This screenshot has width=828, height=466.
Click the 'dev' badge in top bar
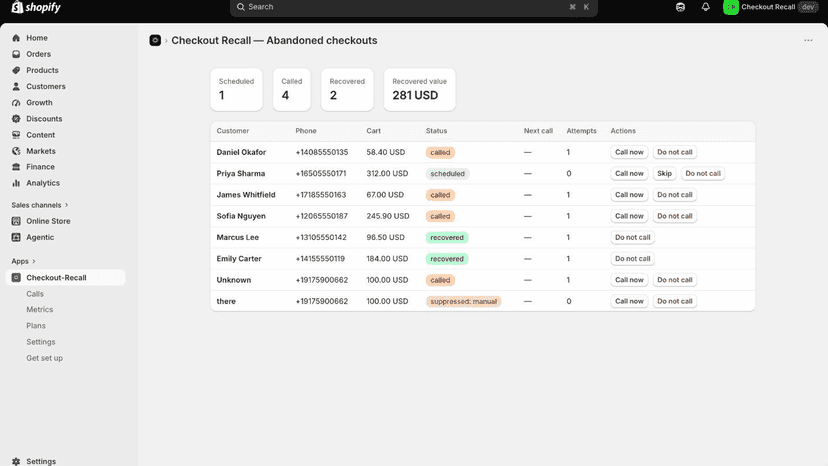808,7
